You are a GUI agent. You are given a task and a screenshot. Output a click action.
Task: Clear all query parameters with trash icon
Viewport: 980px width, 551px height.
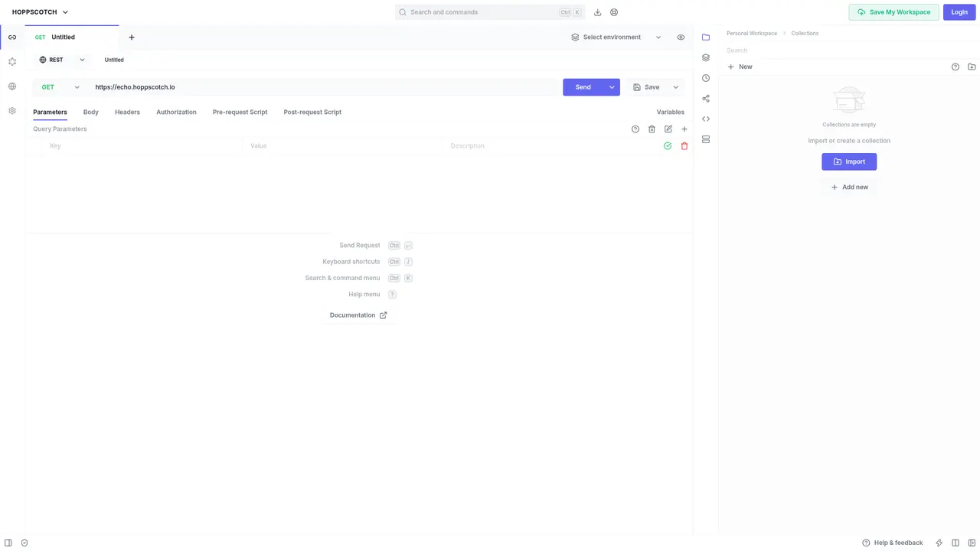(x=652, y=129)
